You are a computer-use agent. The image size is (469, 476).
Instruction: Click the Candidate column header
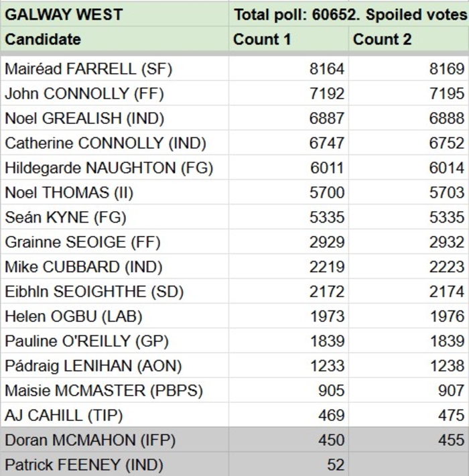114,39
